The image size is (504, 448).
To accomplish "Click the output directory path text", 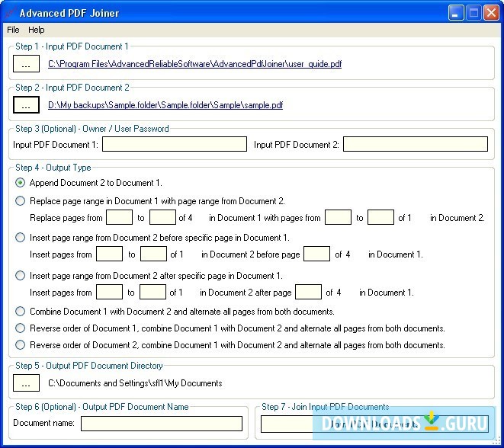I will tap(135, 383).
